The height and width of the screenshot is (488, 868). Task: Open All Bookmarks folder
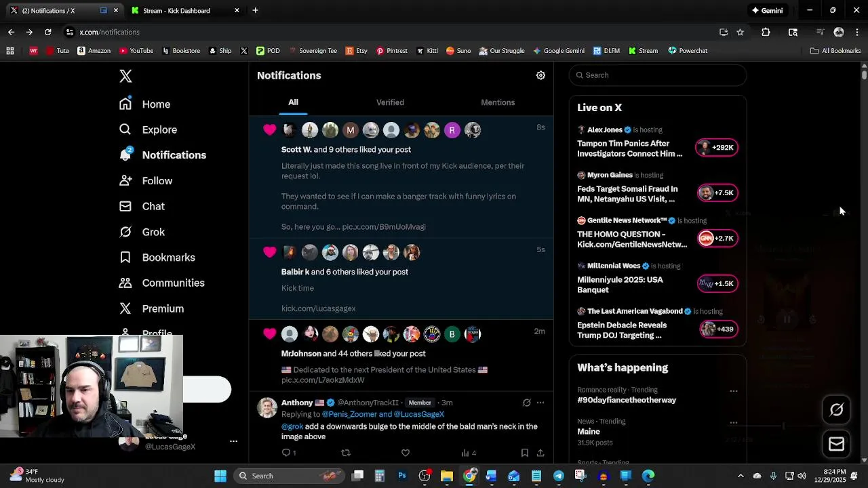pos(835,50)
